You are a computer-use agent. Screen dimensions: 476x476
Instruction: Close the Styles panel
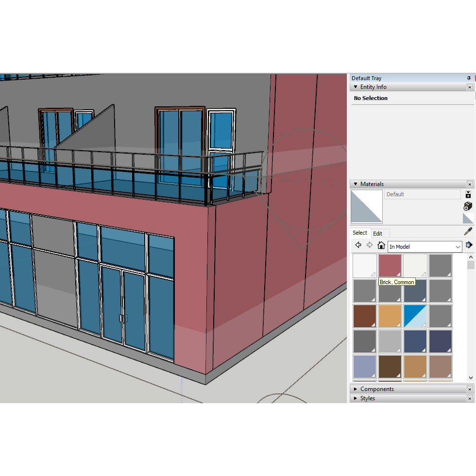470,398
